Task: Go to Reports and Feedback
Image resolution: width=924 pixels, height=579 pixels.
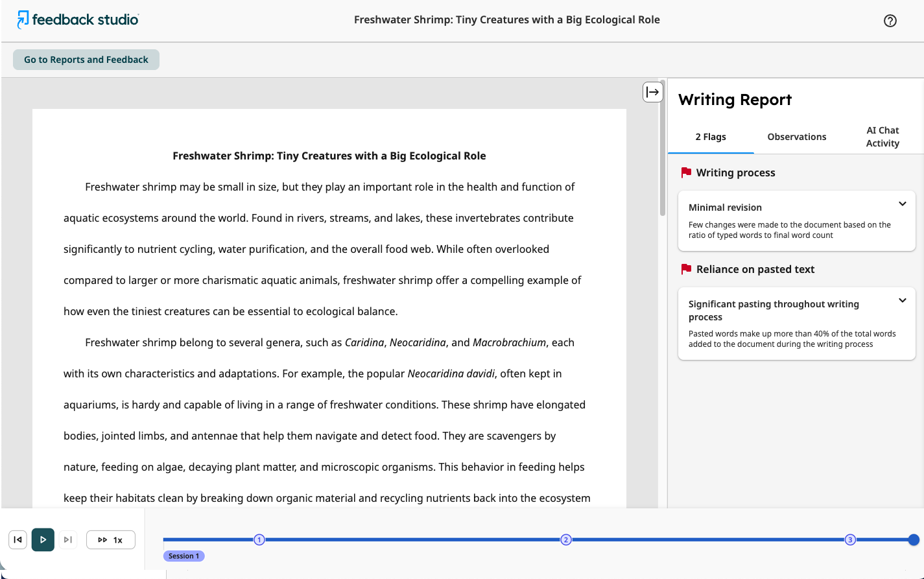Action: 86,60
